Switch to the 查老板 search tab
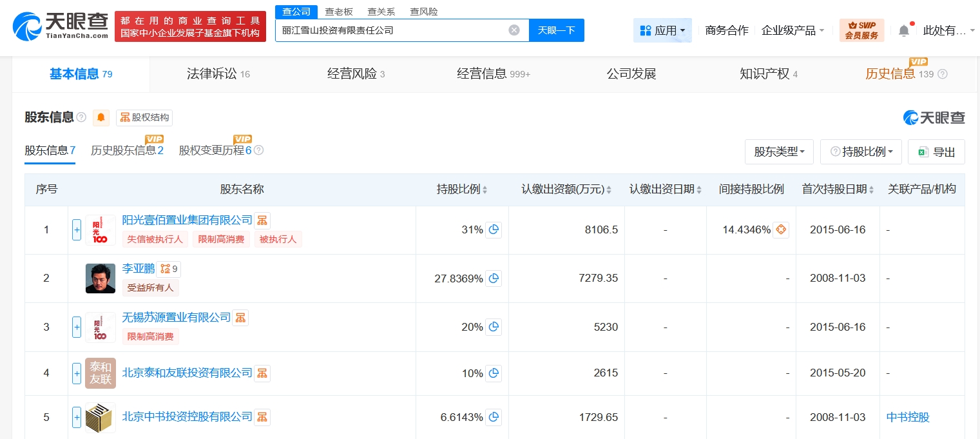 [338, 12]
